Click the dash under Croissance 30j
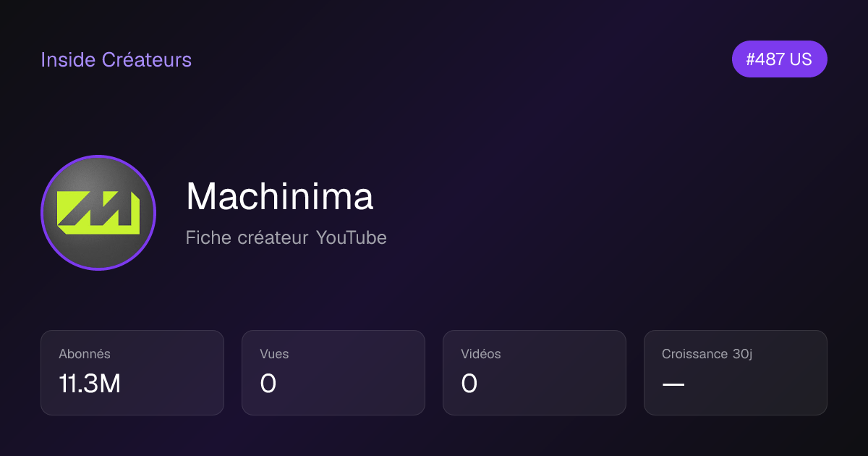Image resolution: width=868 pixels, height=456 pixels. click(673, 384)
